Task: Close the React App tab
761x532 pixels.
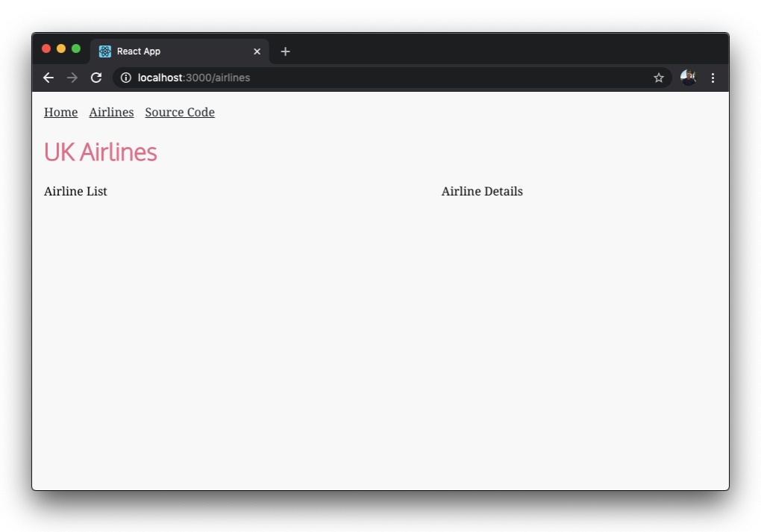Action: click(x=257, y=51)
